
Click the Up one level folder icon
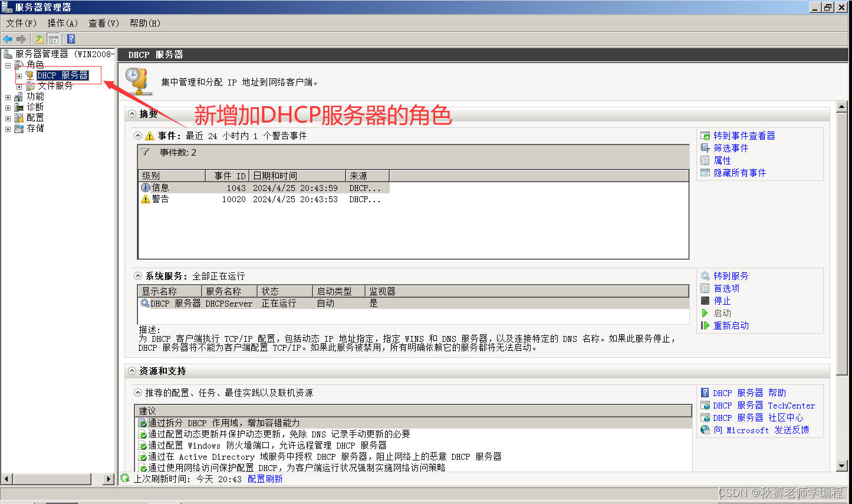(x=39, y=39)
